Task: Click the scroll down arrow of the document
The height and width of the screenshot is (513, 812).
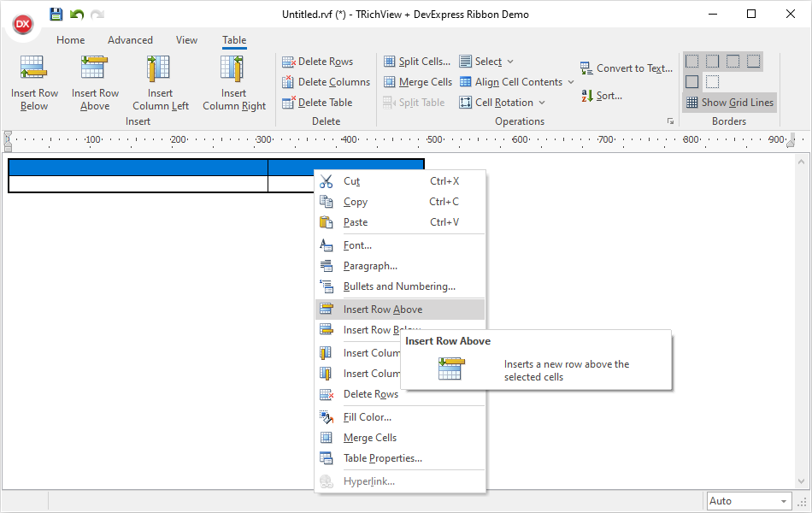Action: tap(801, 481)
